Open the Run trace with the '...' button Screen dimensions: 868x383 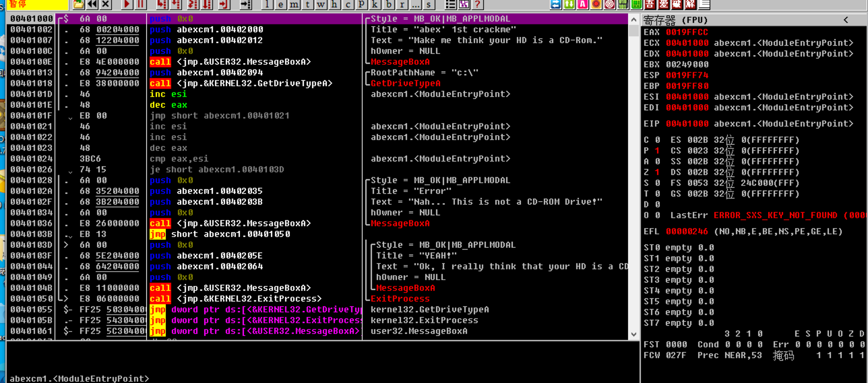415,4
